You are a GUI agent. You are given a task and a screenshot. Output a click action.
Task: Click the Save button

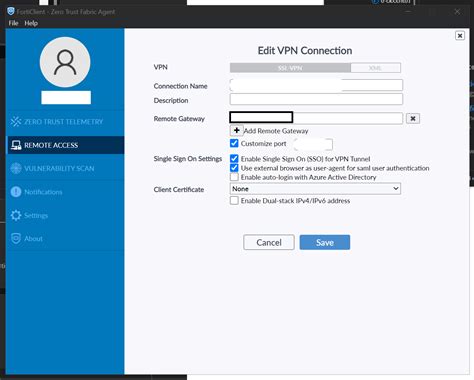point(325,242)
